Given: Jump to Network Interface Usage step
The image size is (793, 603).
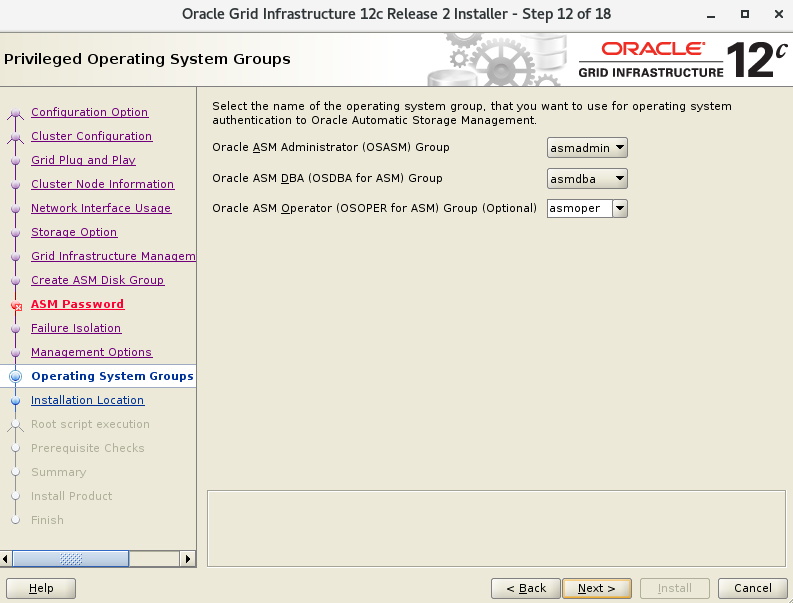Looking at the screenshot, I should point(101,208).
